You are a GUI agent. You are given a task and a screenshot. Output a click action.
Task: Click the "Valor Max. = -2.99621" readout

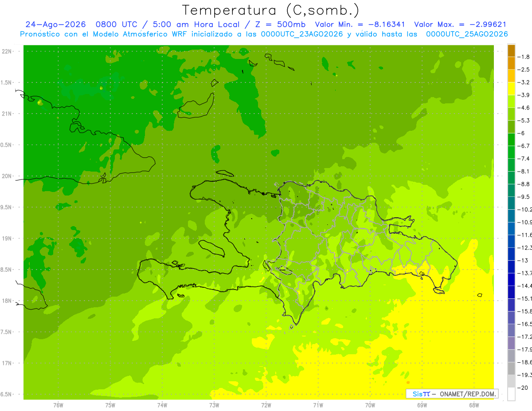click(x=460, y=24)
